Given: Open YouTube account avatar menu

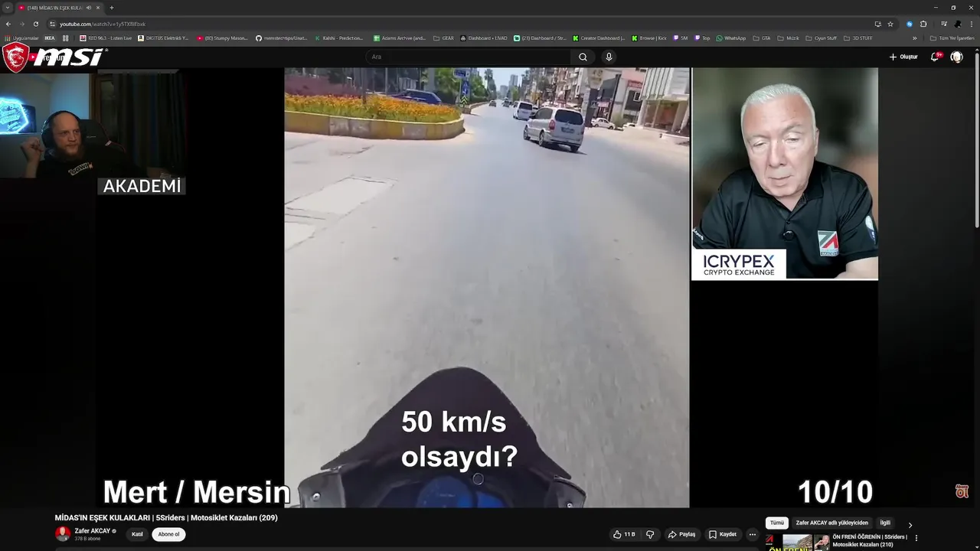Looking at the screenshot, I should tap(956, 57).
